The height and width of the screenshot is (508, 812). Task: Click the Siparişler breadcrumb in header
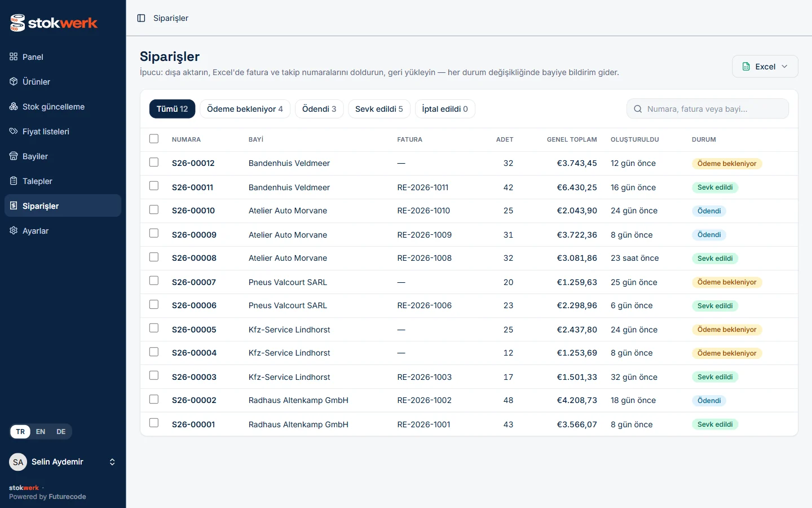pyautogui.click(x=171, y=18)
